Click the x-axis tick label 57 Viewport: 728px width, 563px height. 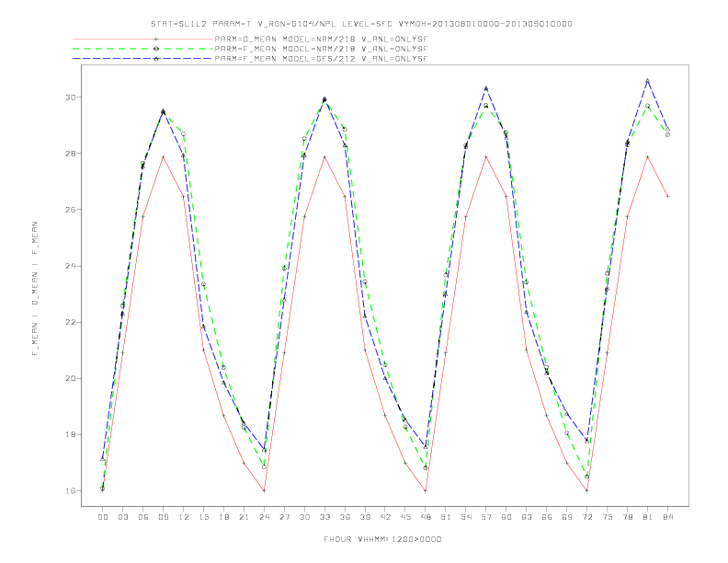point(486,517)
